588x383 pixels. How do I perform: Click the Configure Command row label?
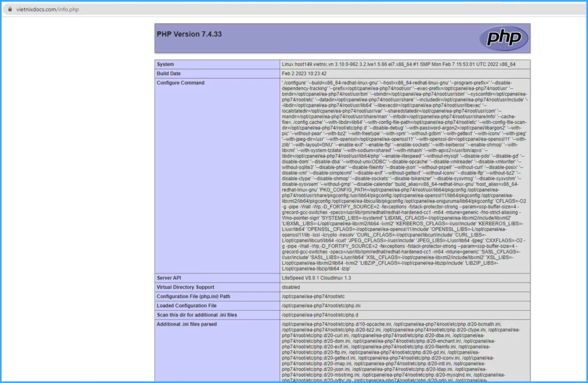click(180, 83)
